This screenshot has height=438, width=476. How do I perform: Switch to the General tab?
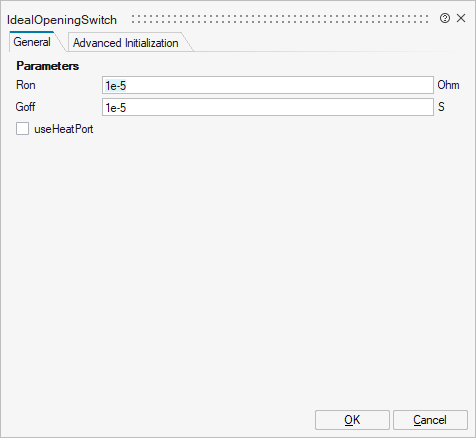(x=32, y=42)
